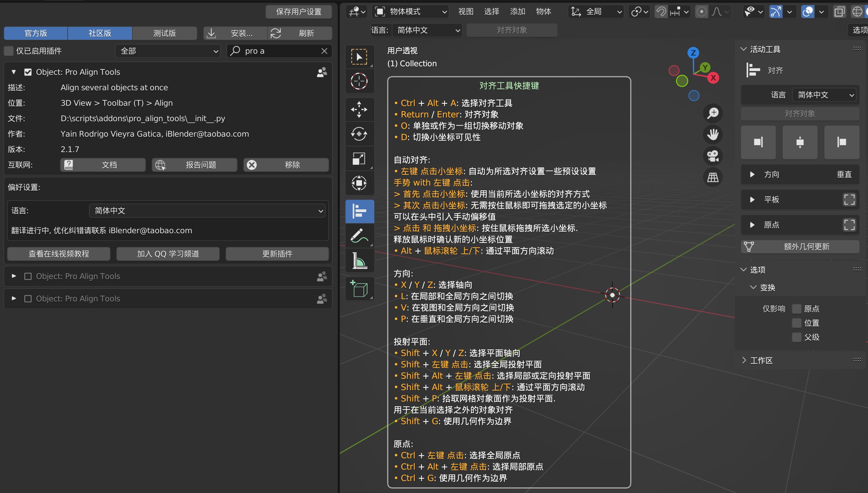Select the Move tool in viewport toolbar
Screen dimensions: 868x493
point(359,109)
